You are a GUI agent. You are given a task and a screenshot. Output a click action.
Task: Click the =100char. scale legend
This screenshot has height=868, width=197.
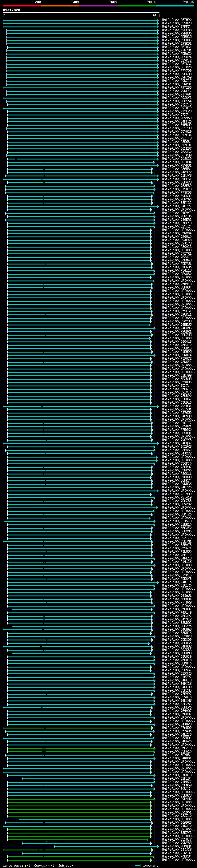147,866
